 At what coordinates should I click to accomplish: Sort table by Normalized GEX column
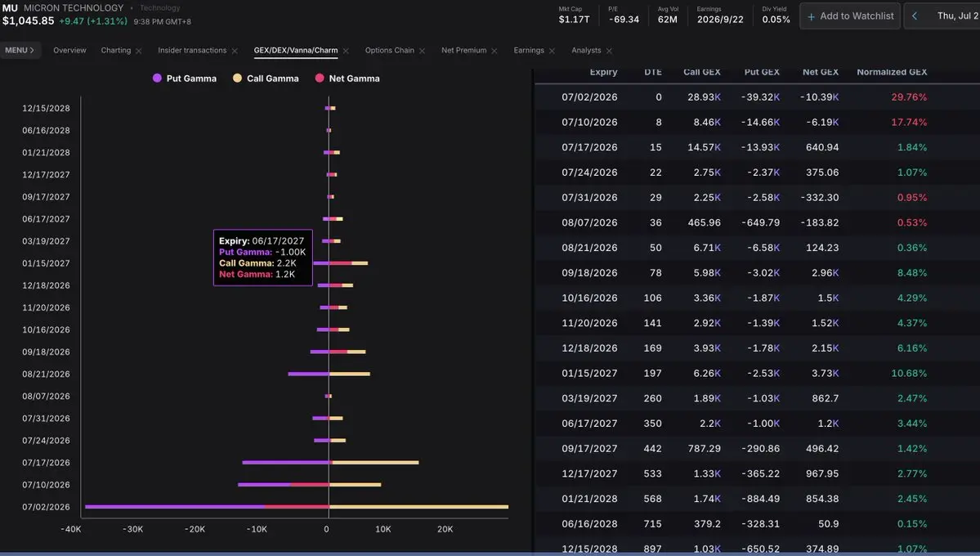pyautogui.click(x=891, y=72)
